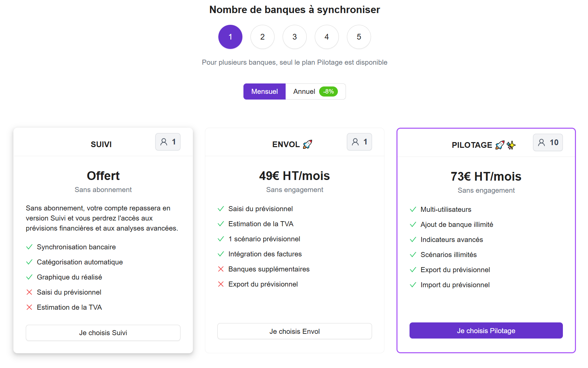Image resolution: width=588 pixels, height=368 pixels.
Task: Select 5 banks to synchronize
Action: tap(359, 37)
